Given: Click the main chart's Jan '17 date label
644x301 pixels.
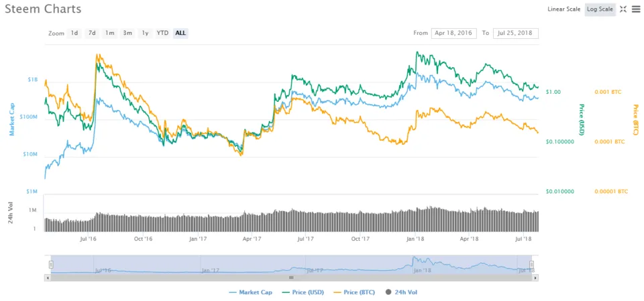Looking at the screenshot, I should tap(198, 238).
